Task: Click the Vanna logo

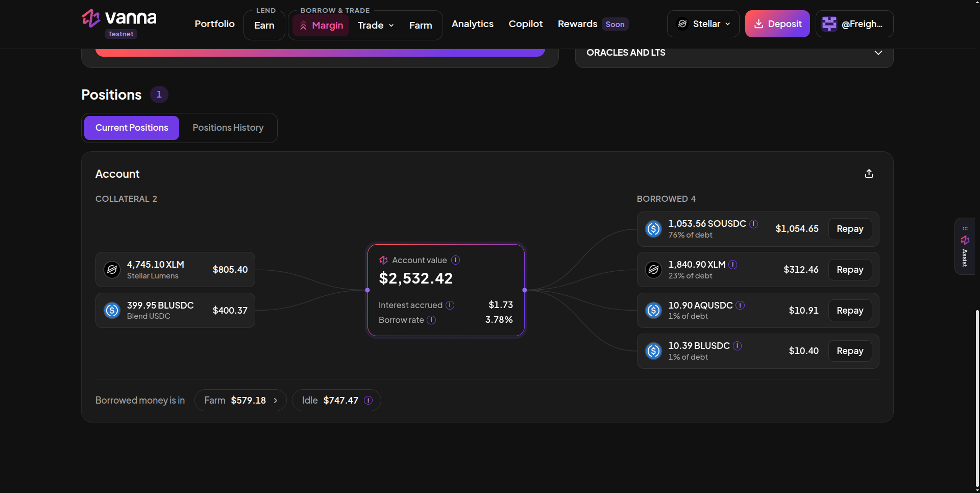Action: pos(119,19)
